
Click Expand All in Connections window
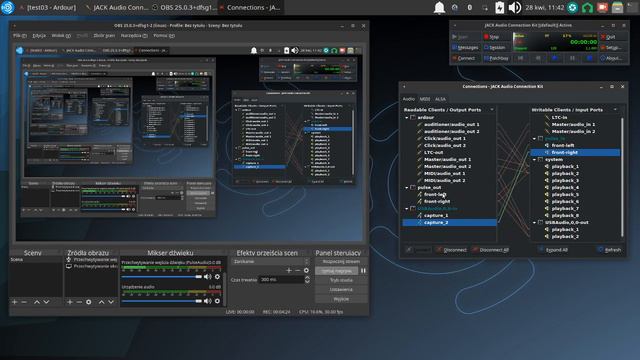coord(553,250)
